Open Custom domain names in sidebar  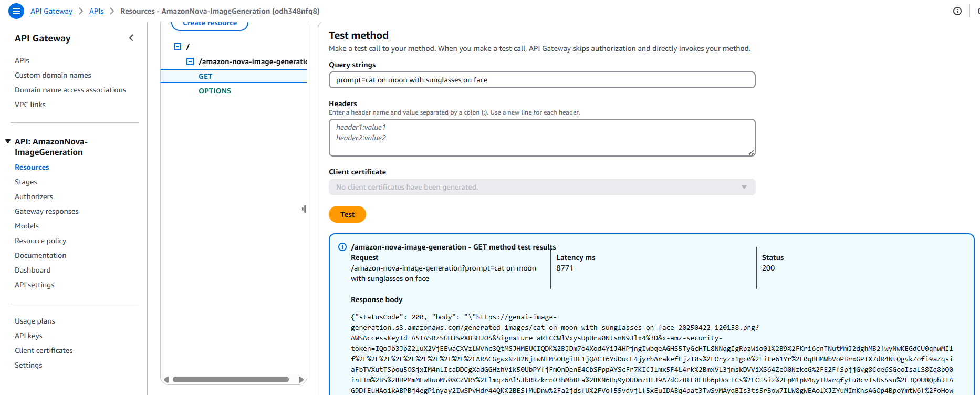tap(53, 75)
